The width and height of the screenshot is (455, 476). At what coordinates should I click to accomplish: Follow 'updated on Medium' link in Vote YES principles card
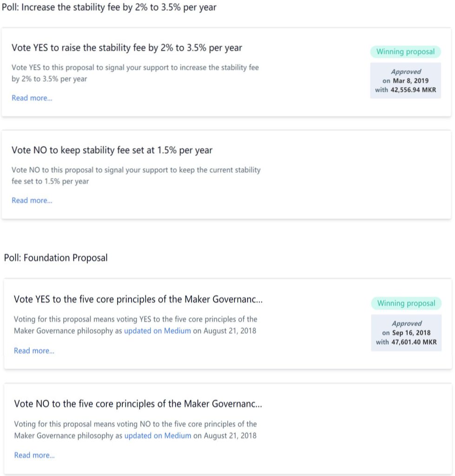click(x=158, y=331)
